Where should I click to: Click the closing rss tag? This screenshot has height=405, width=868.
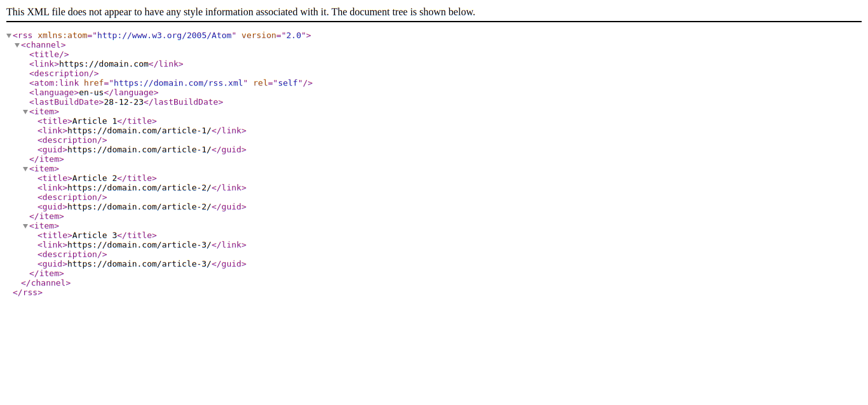coord(27,293)
